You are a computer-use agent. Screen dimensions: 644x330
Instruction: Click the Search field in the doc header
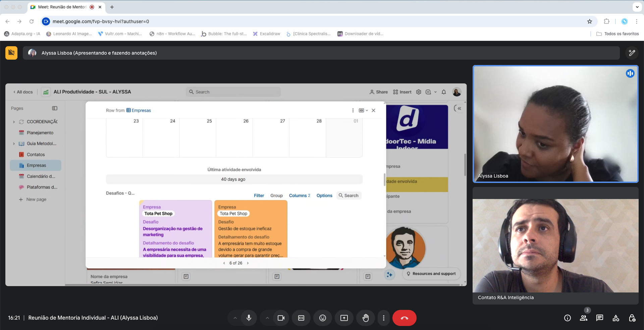point(233,92)
